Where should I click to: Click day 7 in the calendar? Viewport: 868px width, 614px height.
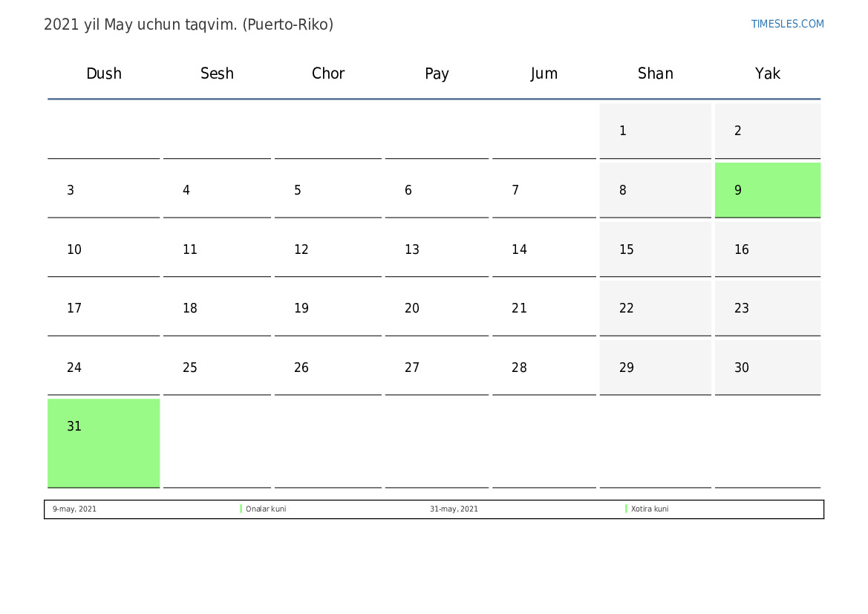544,190
